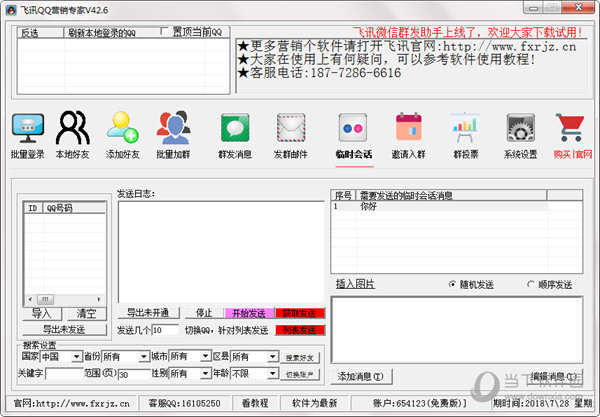
Task: Click the 编辑消息 edit message button
Action: pyautogui.click(x=553, y=376)
